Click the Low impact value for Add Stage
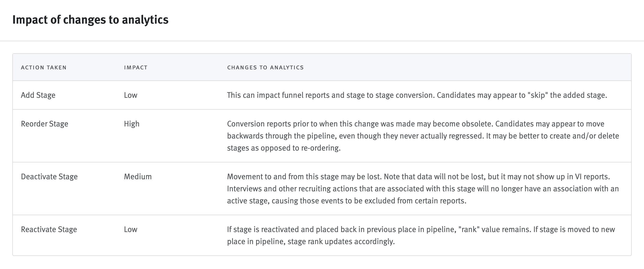644x269 pixels. (x=130, y=95)
